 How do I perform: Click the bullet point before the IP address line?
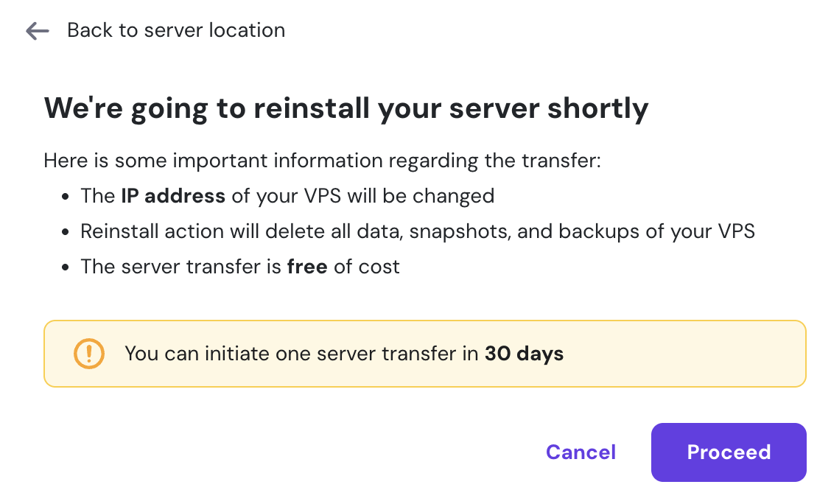(66, 197)
